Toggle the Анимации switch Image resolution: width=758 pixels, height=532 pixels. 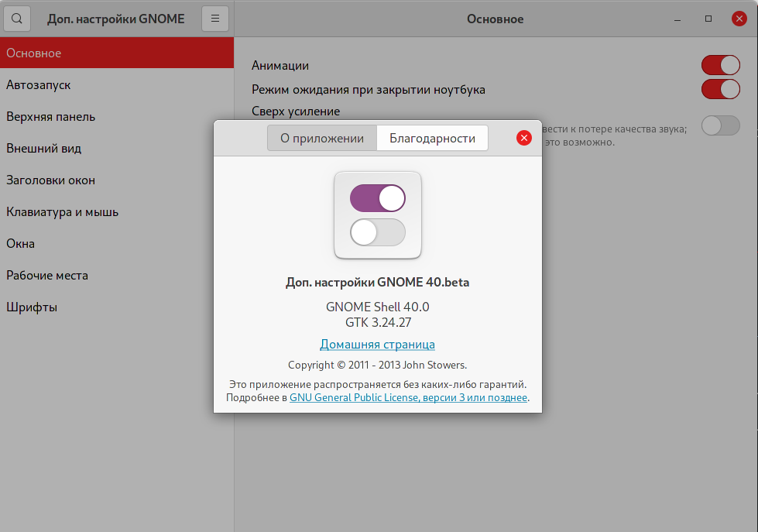721,65
